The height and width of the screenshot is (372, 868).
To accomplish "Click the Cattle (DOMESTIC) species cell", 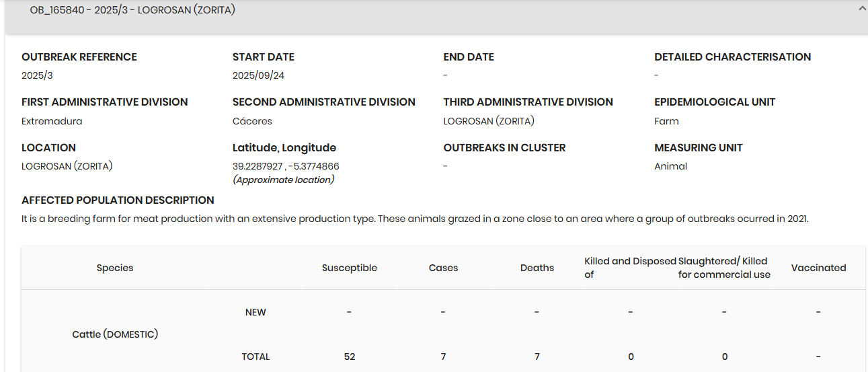I will (115, 334).
